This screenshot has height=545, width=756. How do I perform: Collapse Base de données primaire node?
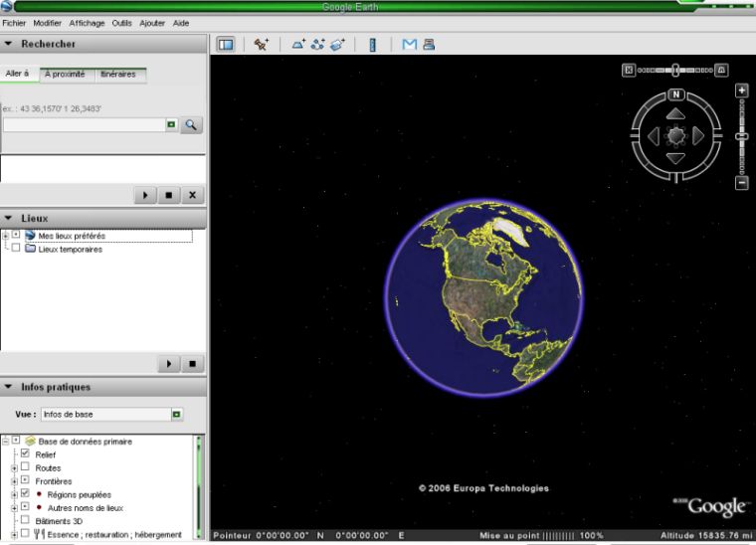[5, 442]
